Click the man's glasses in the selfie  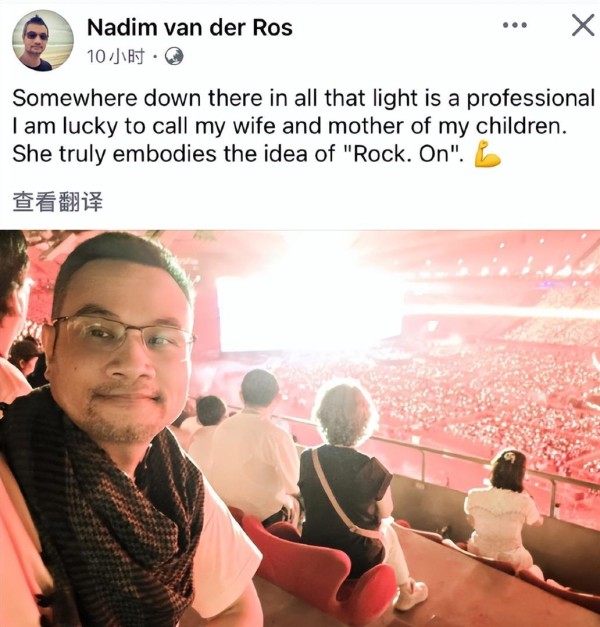pos(124,333)
